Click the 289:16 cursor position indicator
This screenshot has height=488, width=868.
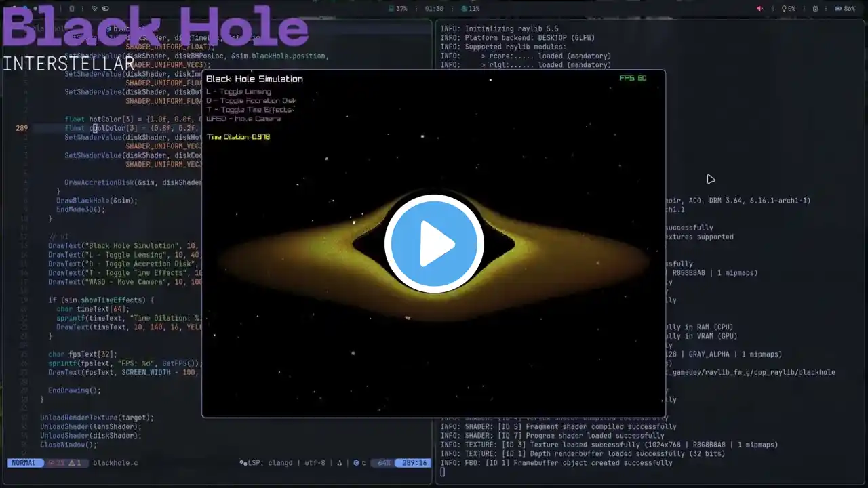pos(412,463)
